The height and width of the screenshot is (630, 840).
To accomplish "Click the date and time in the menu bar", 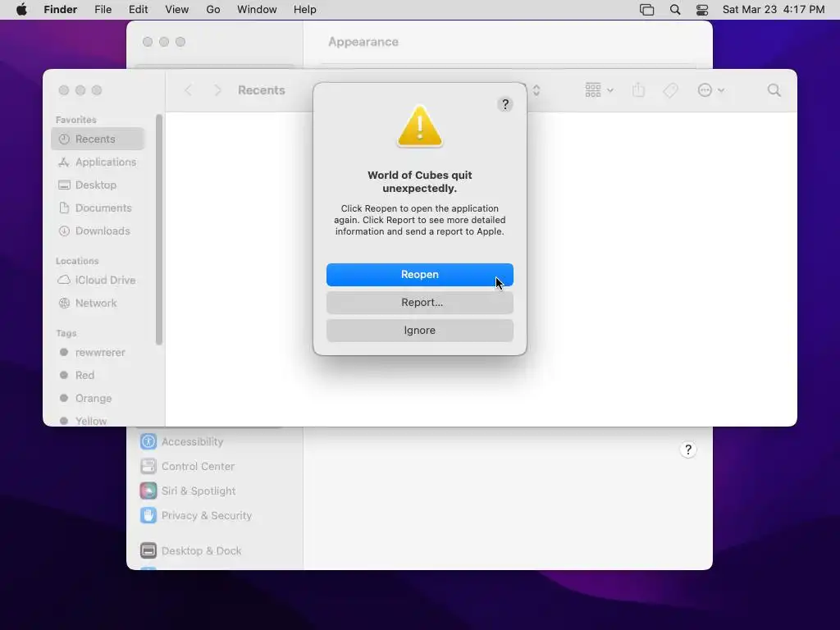I will click(x=773, y=10).
